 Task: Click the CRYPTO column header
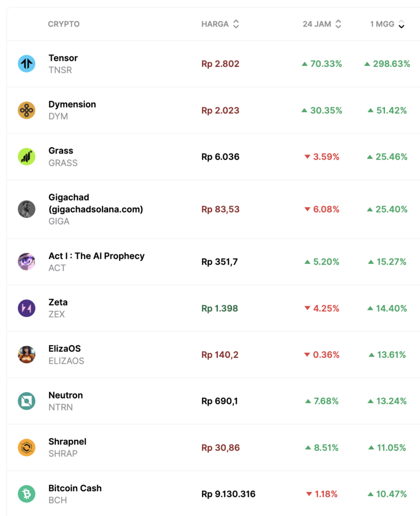click(x=64, y=24)
